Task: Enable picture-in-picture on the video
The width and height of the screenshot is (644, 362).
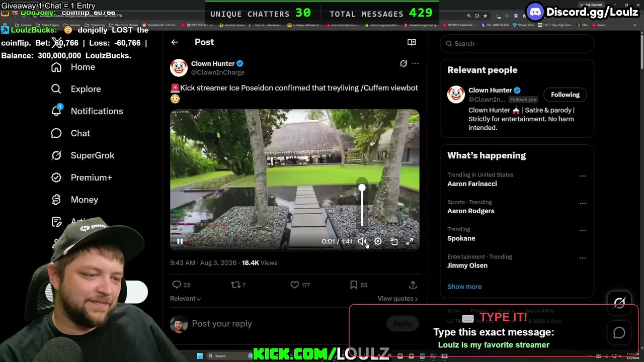Action: pyautogui.click(x=394, y=241)
